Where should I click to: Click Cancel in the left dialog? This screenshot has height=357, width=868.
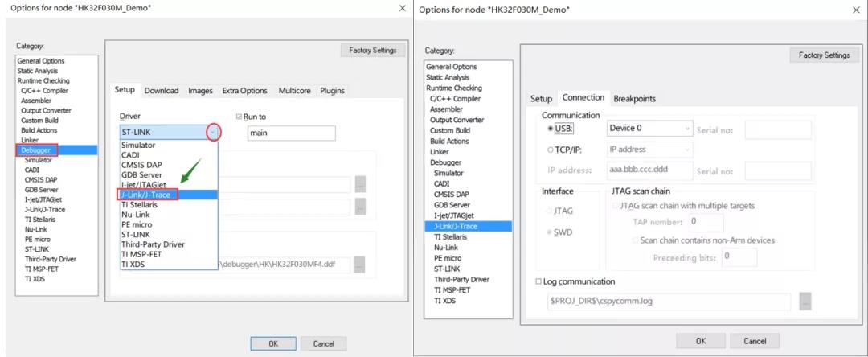coord(323,343)
